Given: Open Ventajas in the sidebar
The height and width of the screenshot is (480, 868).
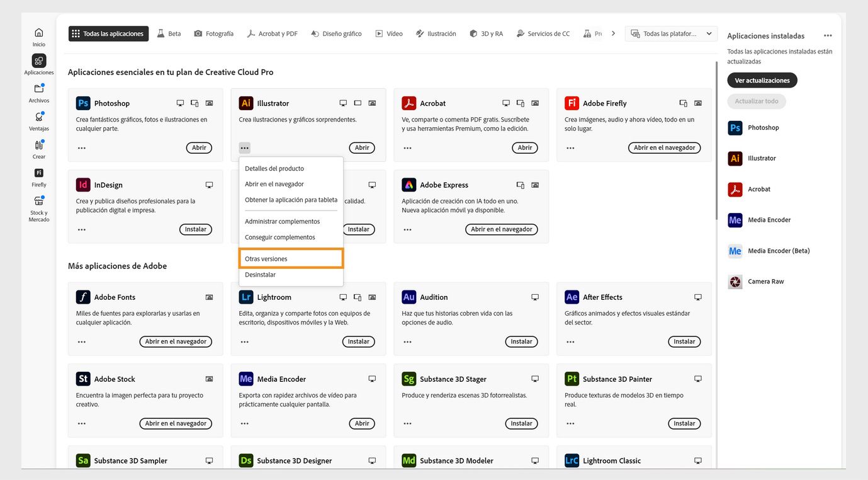Looking at the screenshot, I should pyautogui.click(x=39, y=121).
